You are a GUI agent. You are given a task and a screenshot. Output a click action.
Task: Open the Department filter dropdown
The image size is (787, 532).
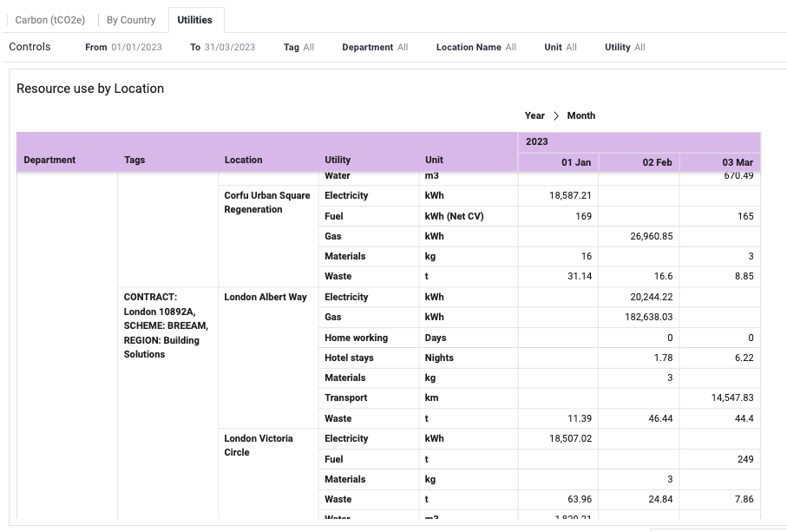375,47
